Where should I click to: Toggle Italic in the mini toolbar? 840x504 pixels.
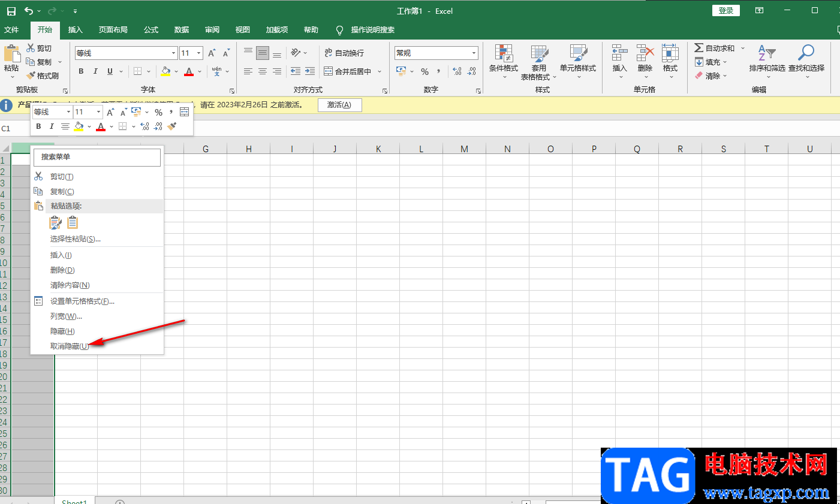coord(52,126)
